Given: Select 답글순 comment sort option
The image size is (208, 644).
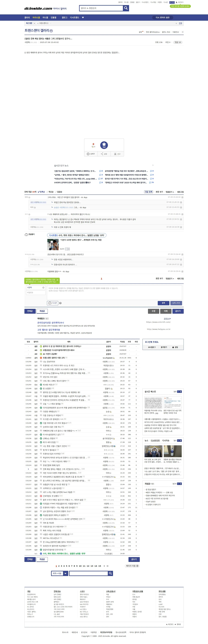Looking at the screenshot, I should (59, 192).
